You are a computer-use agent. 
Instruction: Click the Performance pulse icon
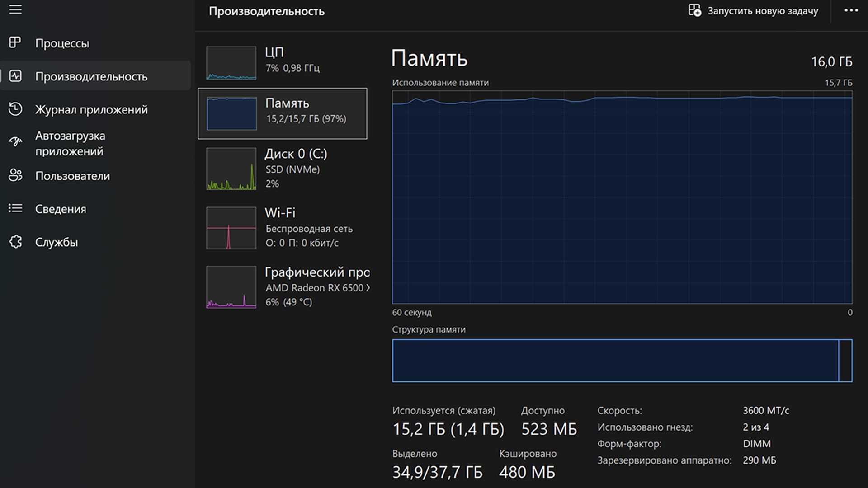coord(15,75)
